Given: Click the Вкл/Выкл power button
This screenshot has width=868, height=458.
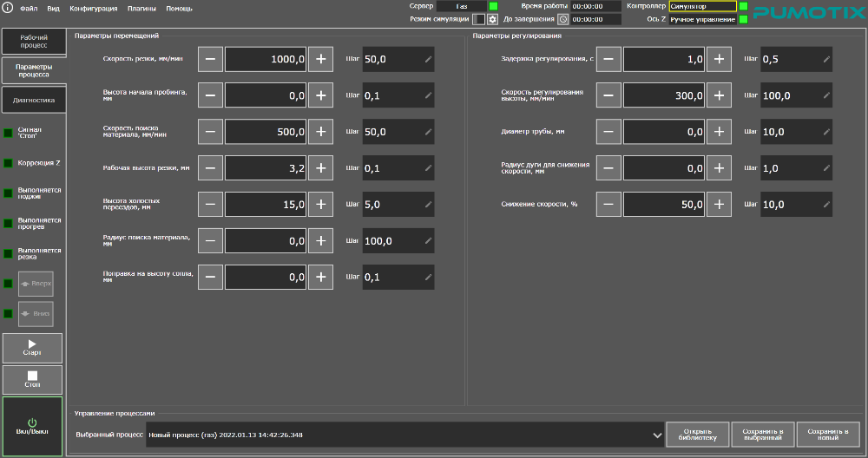Looking at the screenshot, I should coord(32,426).
